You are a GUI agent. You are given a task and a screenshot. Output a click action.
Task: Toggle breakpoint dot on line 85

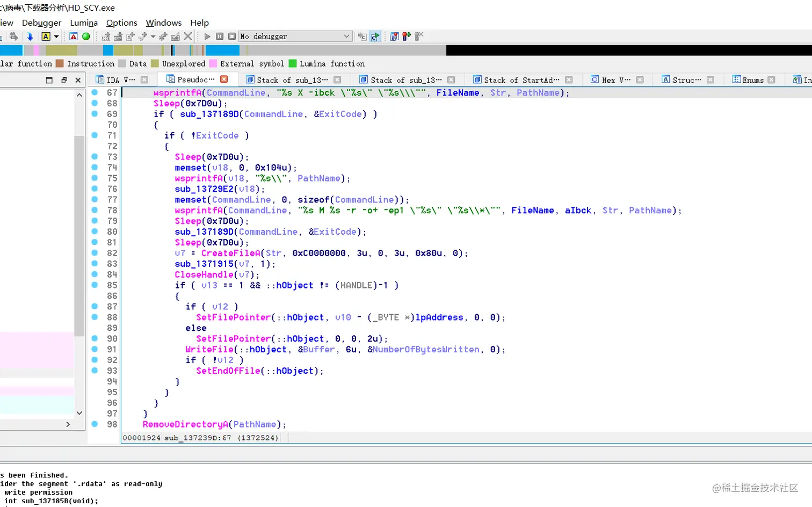[95, 285]
